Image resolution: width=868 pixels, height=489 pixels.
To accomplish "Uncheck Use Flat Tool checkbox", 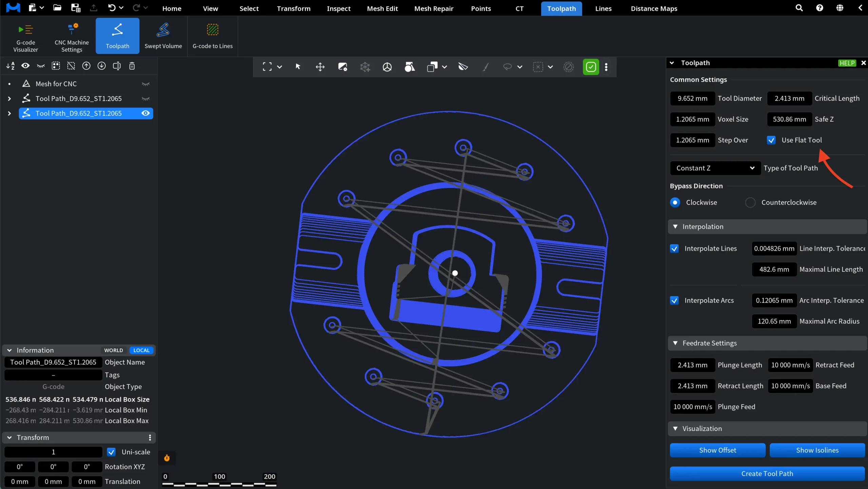I will pos(771,140).
